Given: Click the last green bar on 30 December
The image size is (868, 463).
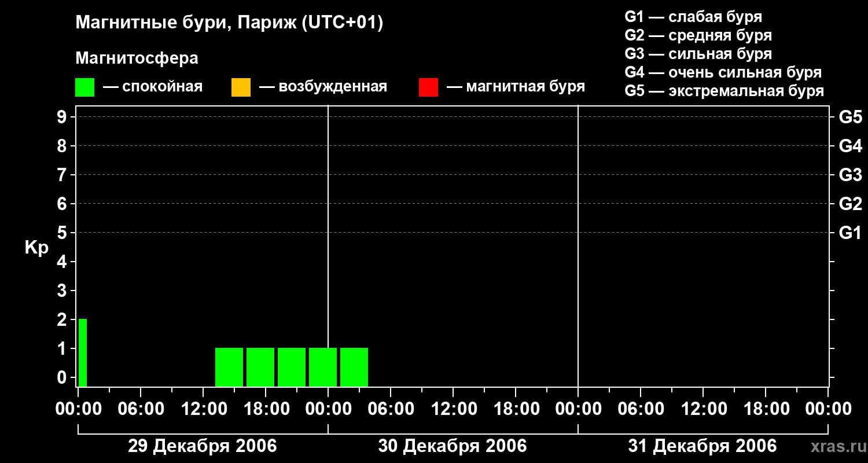Looking at the screenshot, I should (354, 367).
